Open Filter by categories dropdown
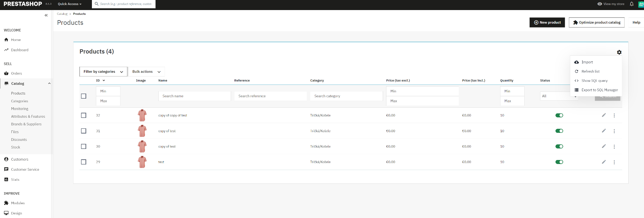 pos(103,71)
